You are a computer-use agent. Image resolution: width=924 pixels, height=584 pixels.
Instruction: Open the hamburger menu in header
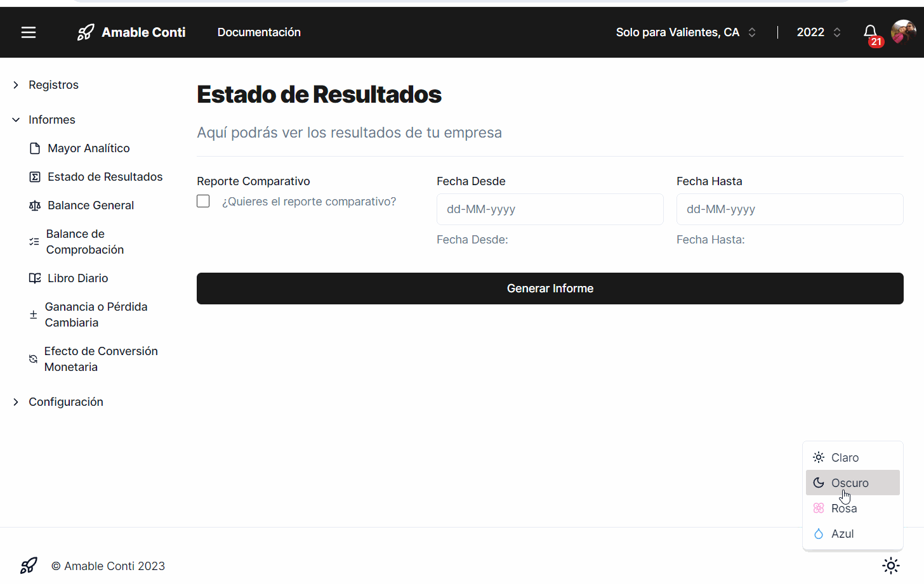[x=29, y=32]
